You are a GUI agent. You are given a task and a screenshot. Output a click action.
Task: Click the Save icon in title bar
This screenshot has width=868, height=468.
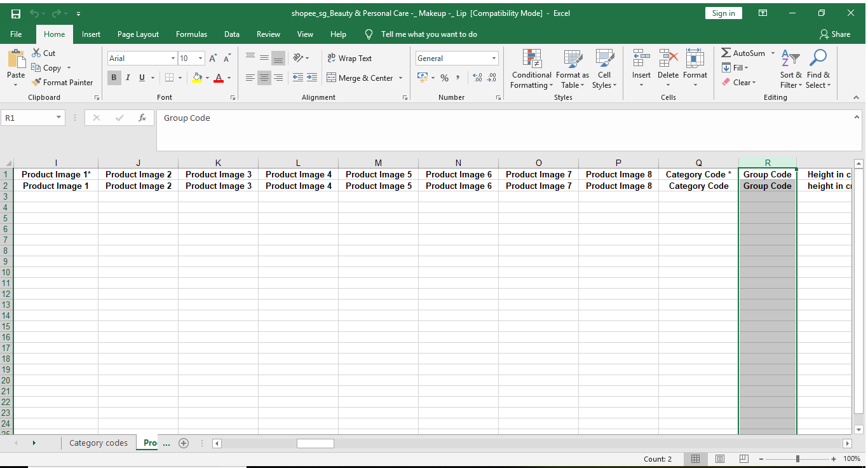[16, 13]
